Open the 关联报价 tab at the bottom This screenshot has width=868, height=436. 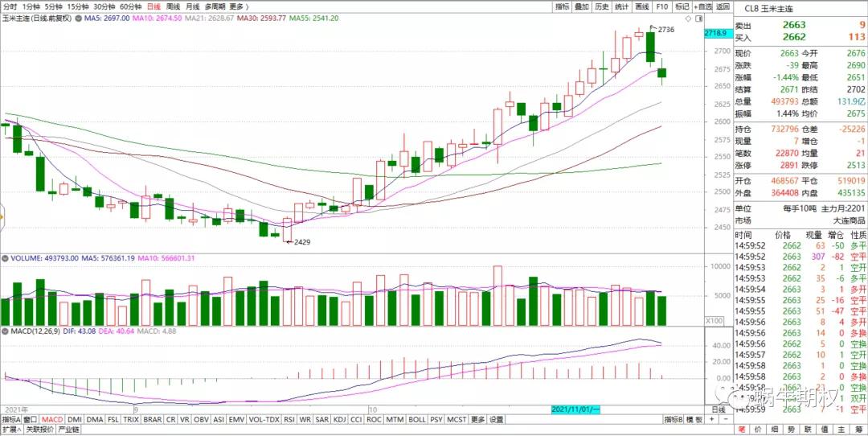pos(41,430)
